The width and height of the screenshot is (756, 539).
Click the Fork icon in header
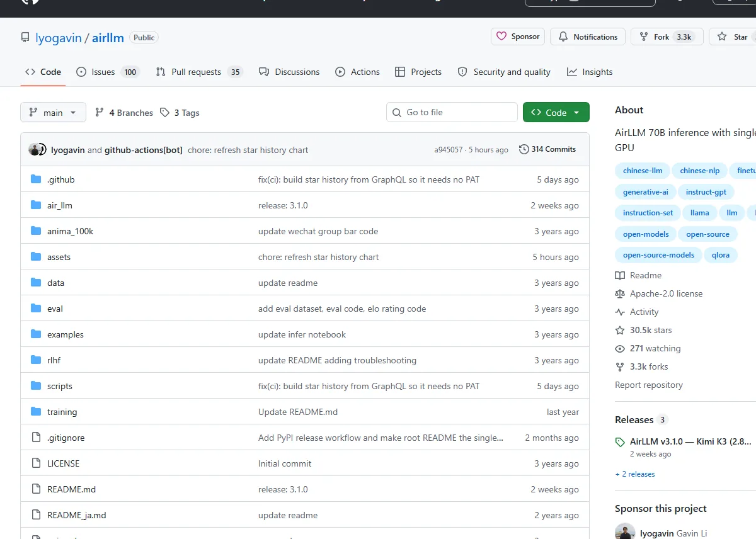click(644, 37)
